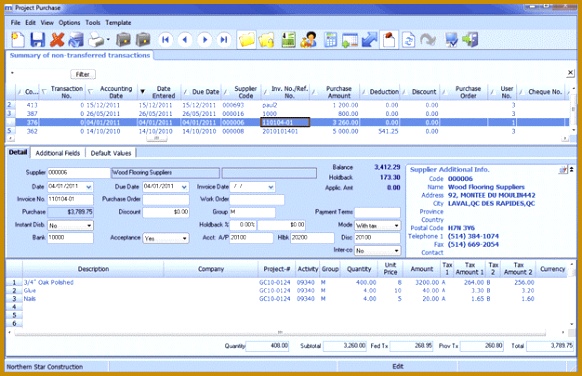The height and width of the screenshot is (376, 582).
Task: Click the grey redo arrow icon
Action: coord(428,40)
